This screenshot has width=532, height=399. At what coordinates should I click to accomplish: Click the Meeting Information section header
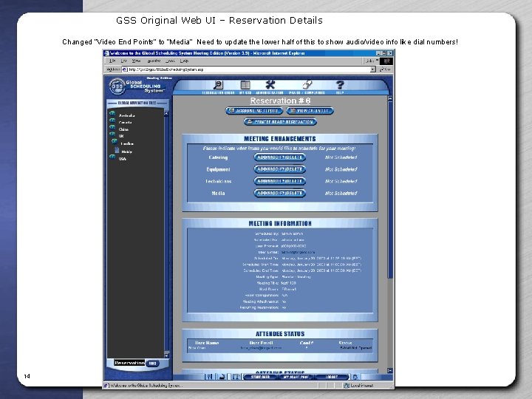(x=280, y=224)
